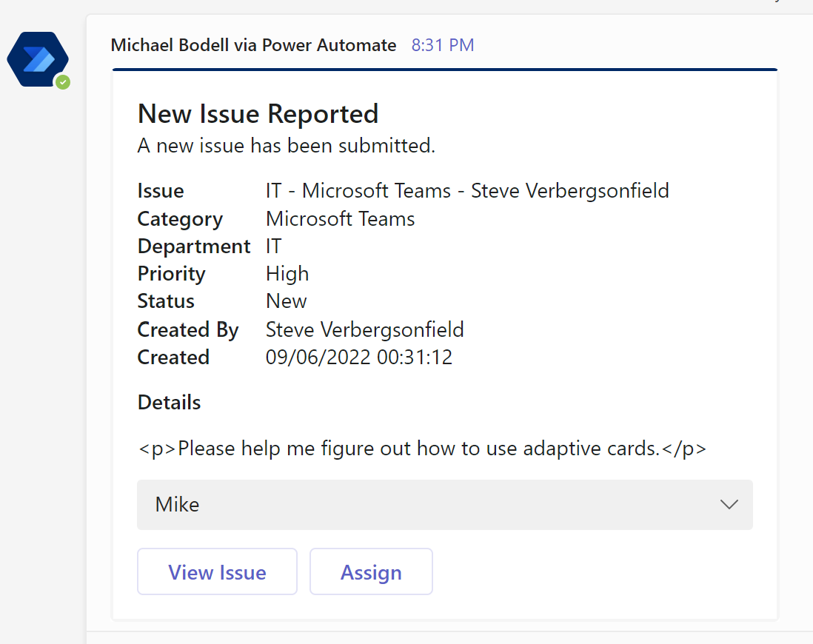The width and height of the screenshot is (813, 644).
Task: Click 'A new issue has been submitted.' text
Action: (287, 146)
